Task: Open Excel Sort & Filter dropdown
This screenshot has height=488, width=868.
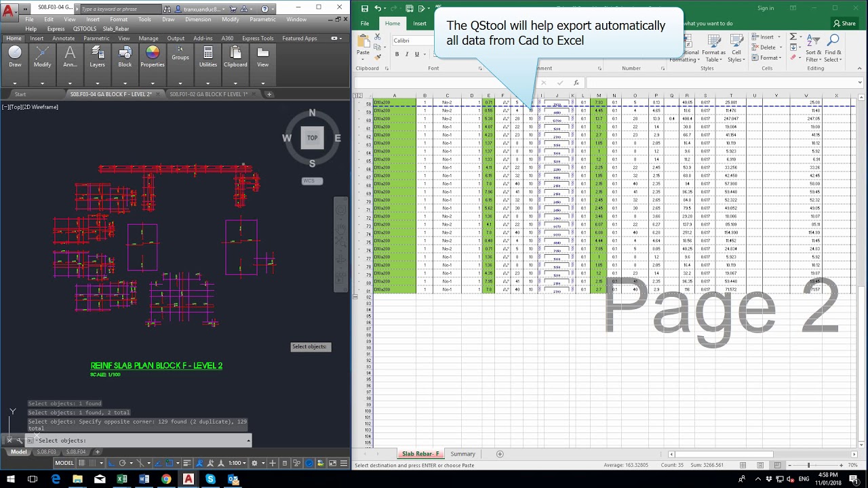Action: click(x=812, y=47)
